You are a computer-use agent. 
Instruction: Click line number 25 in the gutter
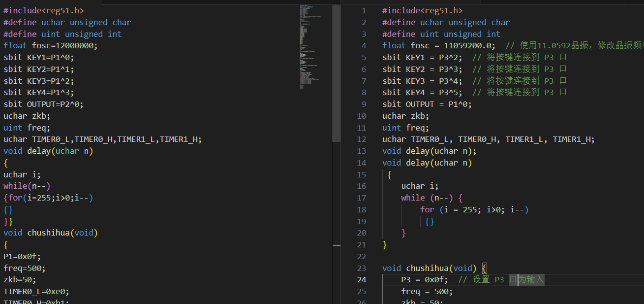[362, 291]
